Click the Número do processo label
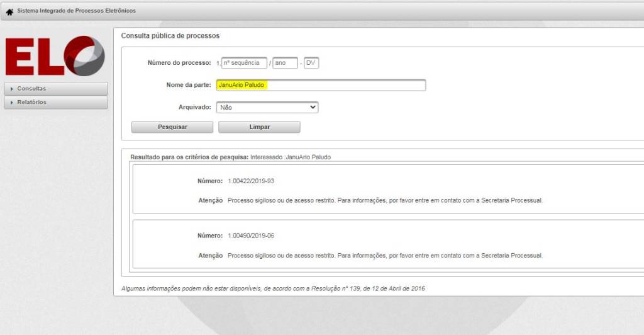644x335 pixels. pos(179,63)
